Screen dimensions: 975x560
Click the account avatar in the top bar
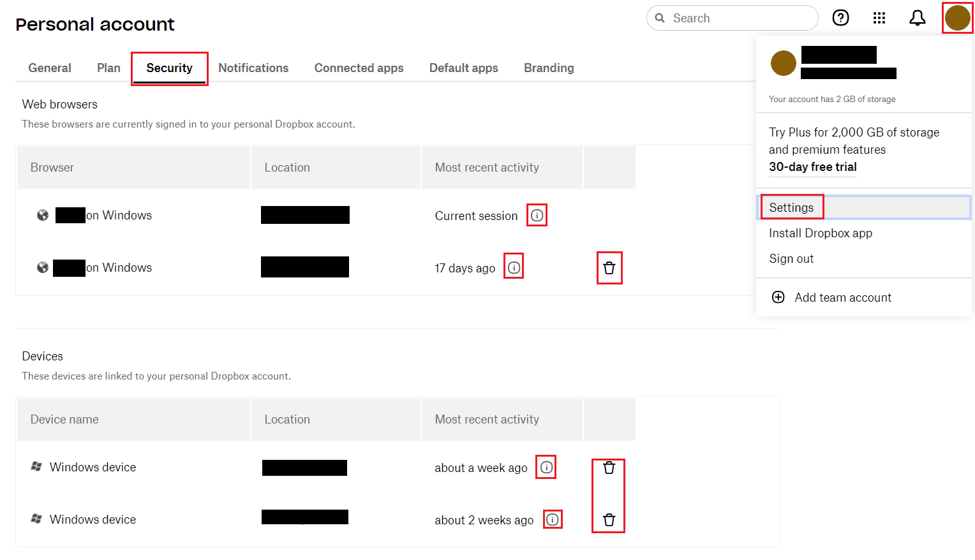coord(957,18)
